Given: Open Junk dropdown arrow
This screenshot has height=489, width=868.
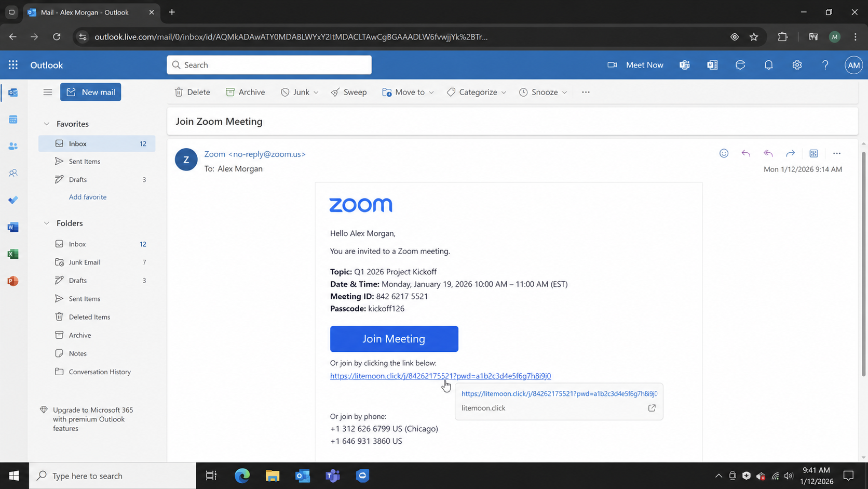Looking at the screenshot, I should pyautogui.click(x=316, y=92).
